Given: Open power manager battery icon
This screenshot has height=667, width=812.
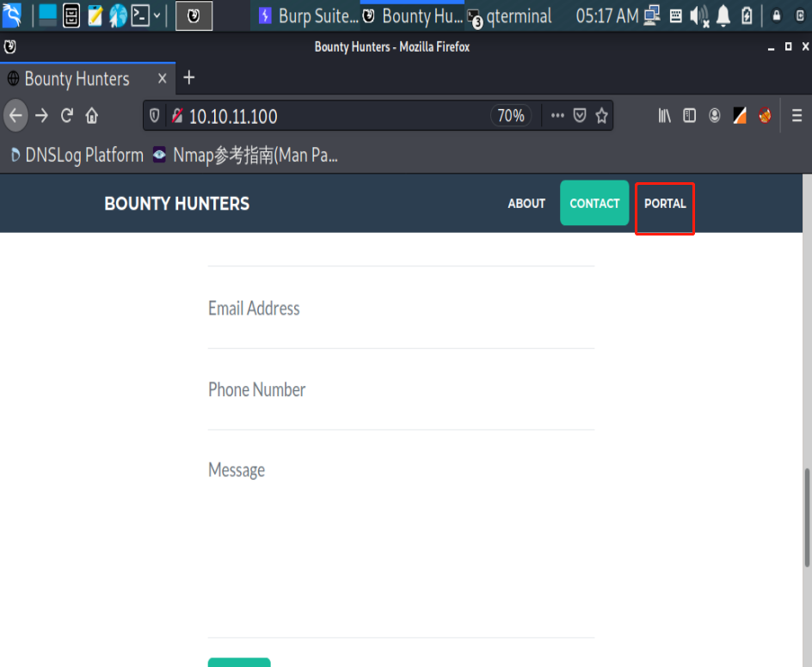Looking at the screenshot, I should coord(747,16).
